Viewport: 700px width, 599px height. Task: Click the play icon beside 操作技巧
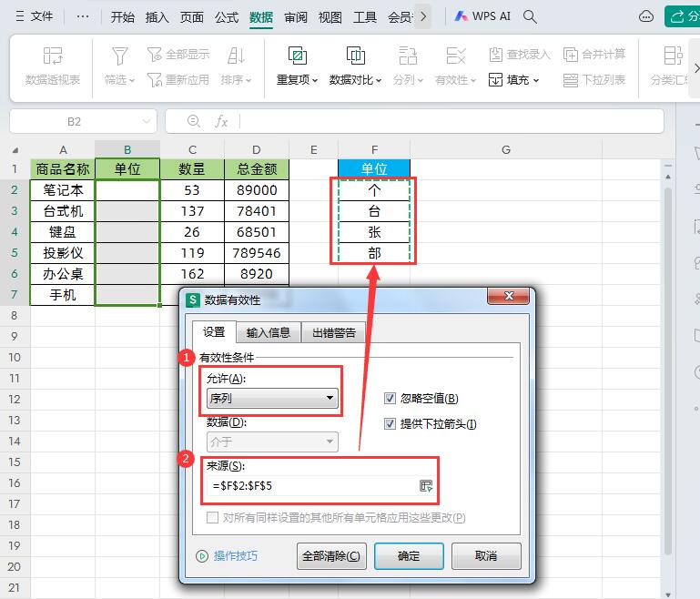point(202,556)
